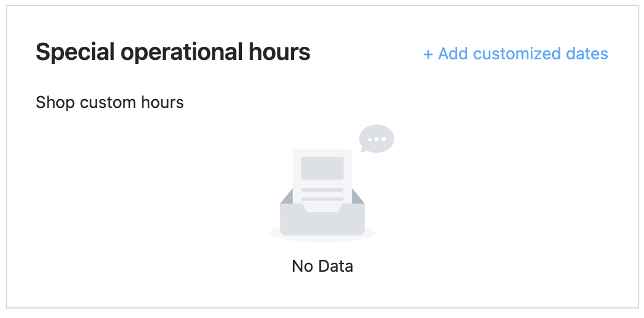Image resolution: width=644 pixels, height=318 pixels.
Task: Click the tail of the speech bubble
Action: coord(364,150)
